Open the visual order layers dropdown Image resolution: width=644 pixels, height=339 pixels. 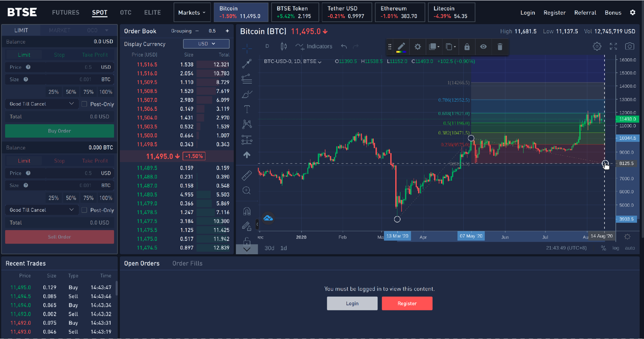tap(435, 47)
